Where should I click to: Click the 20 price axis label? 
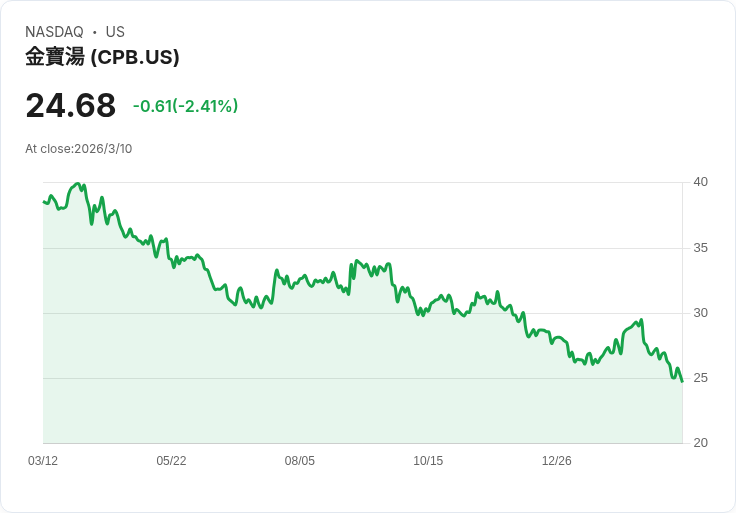[700, 443]
